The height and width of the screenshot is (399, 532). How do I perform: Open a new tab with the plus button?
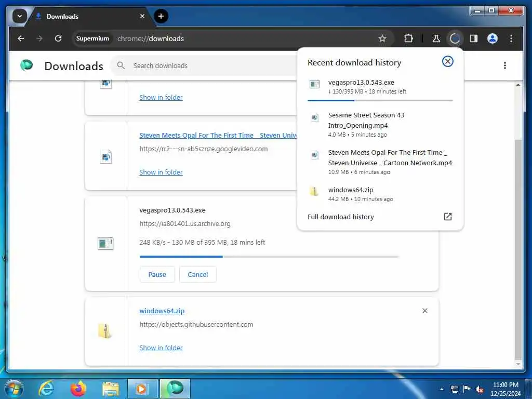pos(161,16)
